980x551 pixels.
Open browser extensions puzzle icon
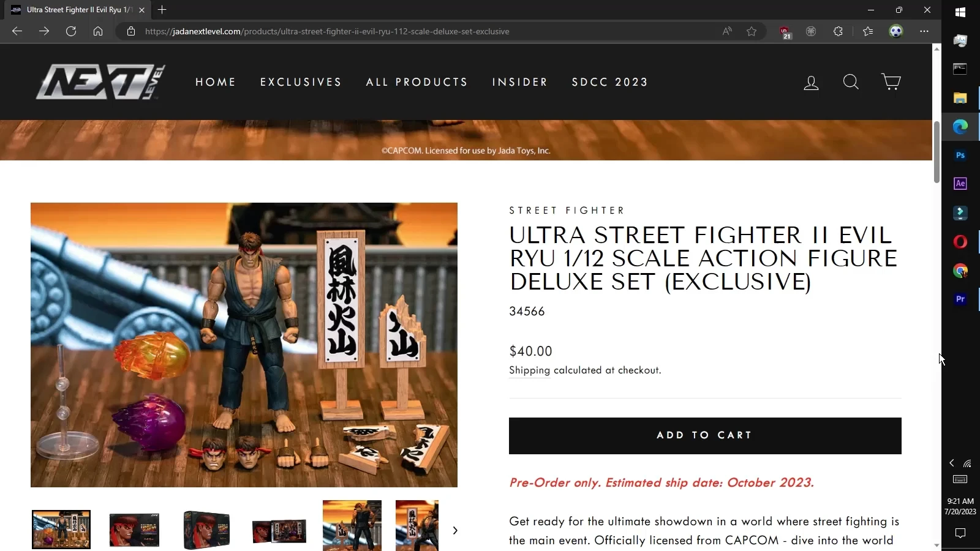tap(838, 31)
